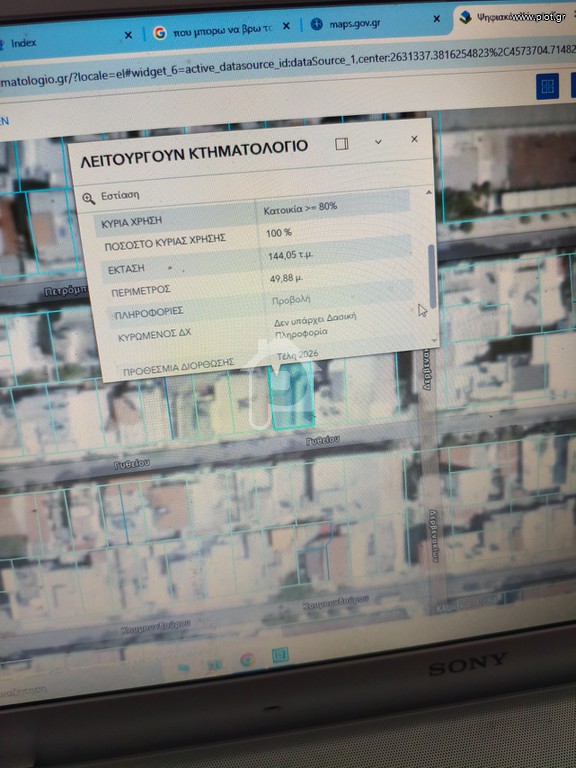This screenshot has width=576, height=768.
Task: Click the browser address bar URL
Action: [288, 66]
